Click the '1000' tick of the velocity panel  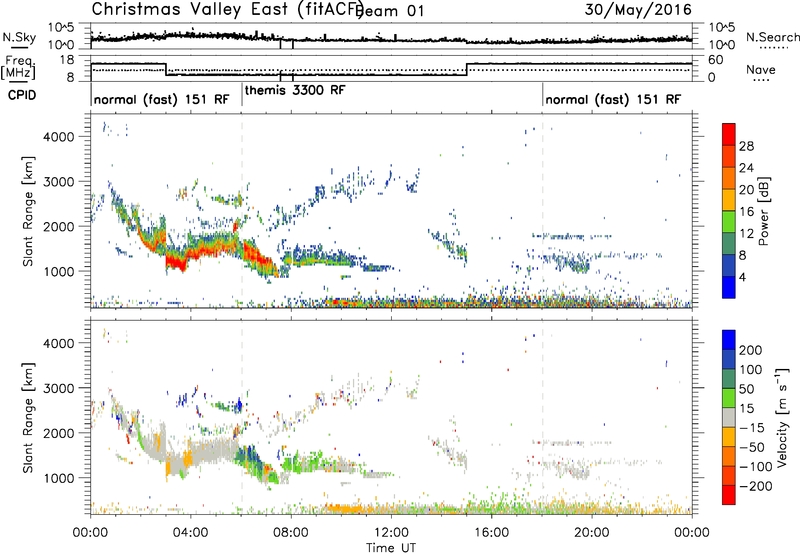coord(58,478)
